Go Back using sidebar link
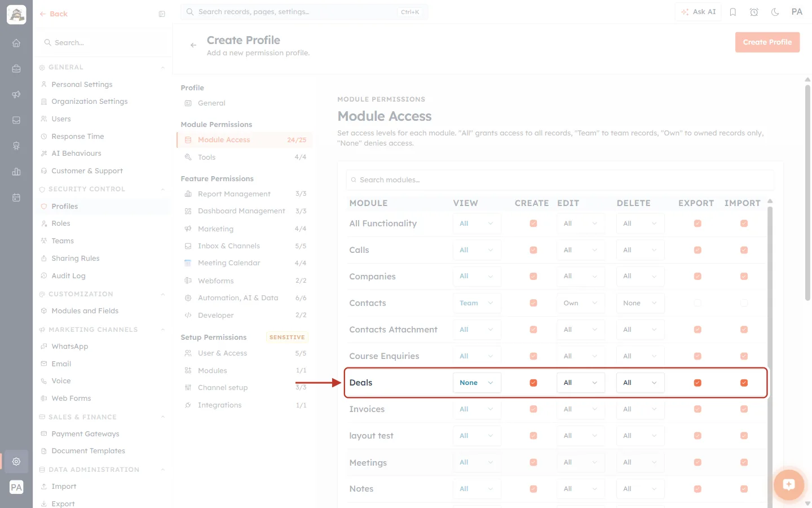Viewport: 812px width, 508px height. click(x=54, y=14)
